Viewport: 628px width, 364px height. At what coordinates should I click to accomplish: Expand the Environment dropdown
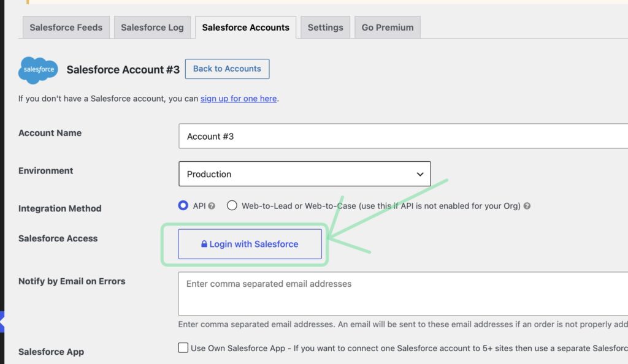[305, 173]
